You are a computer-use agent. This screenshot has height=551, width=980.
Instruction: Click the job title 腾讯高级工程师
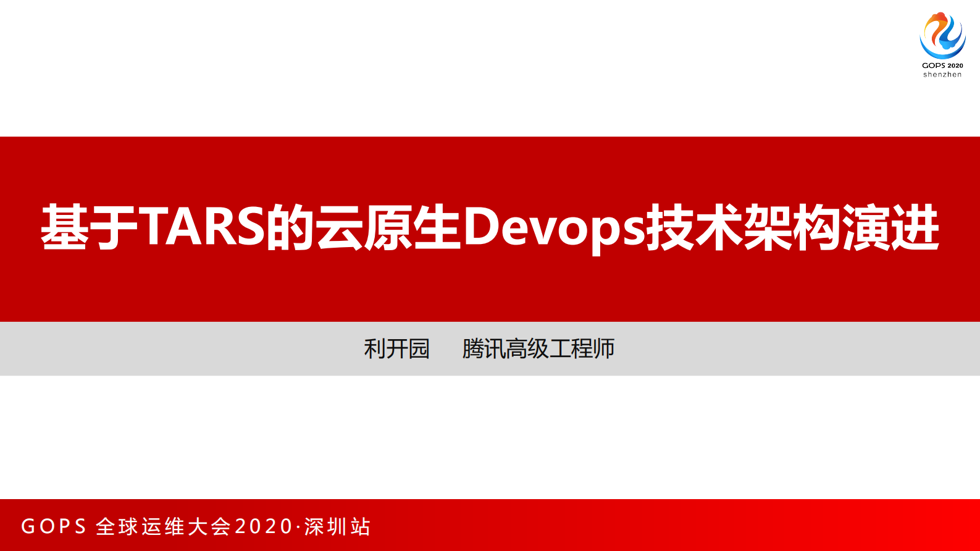click(538, 349)
